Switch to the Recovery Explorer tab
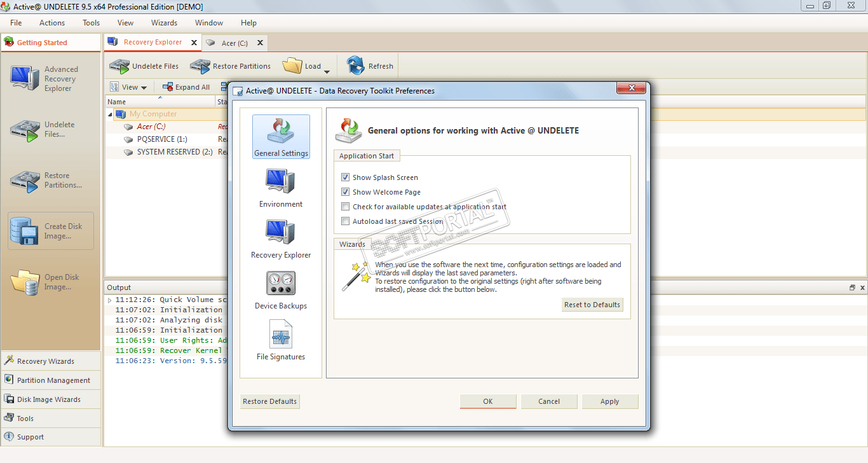This screenshot has height=463, width=868. pyautogui.click(x=153, y=43)
